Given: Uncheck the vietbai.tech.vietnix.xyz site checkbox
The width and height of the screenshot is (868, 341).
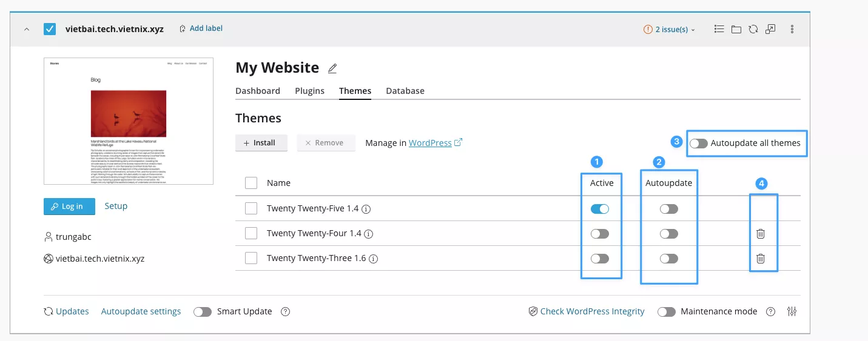Looking at the screenshot, I should (x=50, y=29).
